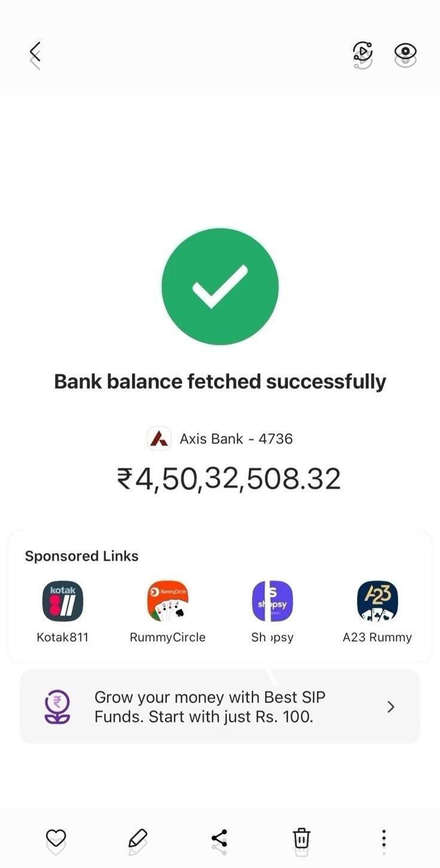Tap the bank balance amount
This screenshot has width=440, height=868.
(x=228, y=479)
